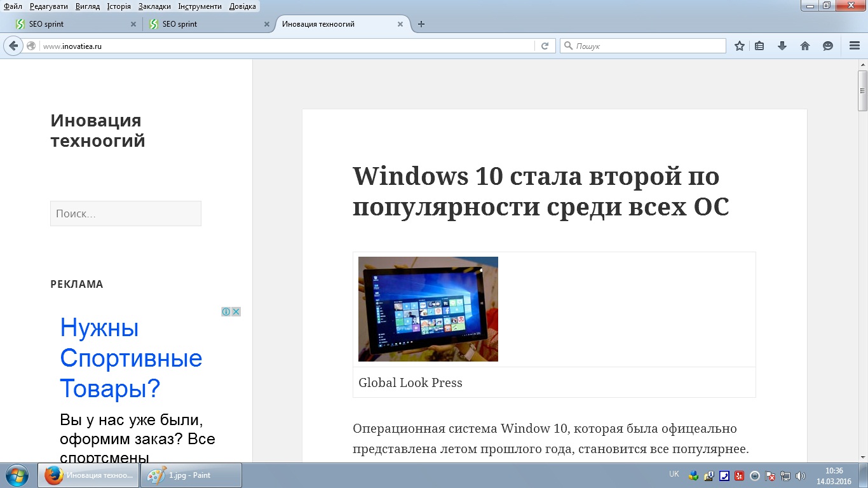This screenshot has height=488, width=868.
Task: Open the Довідка menu
Action: pyautogui.click(x=243, y=6)
